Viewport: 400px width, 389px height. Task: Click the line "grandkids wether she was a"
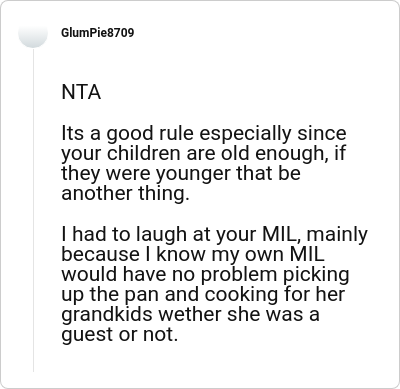pyautogui.click(x=191, y=315)
